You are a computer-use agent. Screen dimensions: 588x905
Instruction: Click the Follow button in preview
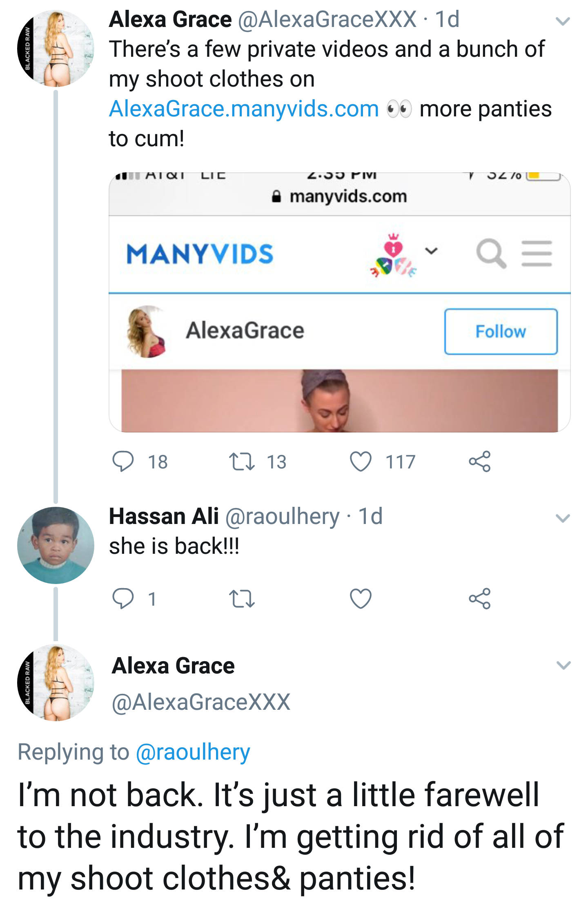pos(501,332)
